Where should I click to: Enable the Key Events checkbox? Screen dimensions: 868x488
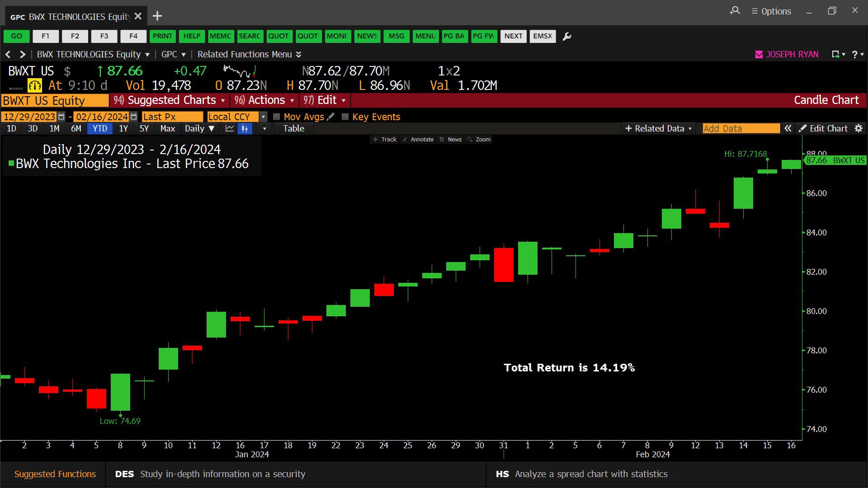coord(345,117)
